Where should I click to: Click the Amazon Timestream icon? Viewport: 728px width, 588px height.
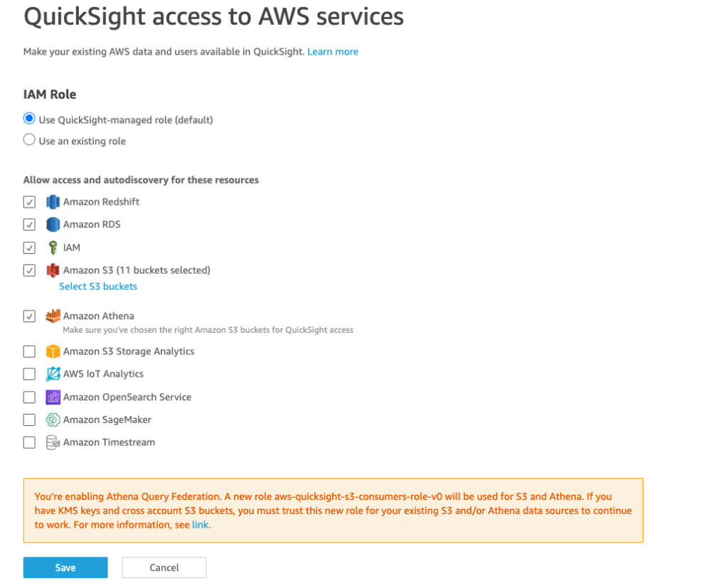click(52, 442)
